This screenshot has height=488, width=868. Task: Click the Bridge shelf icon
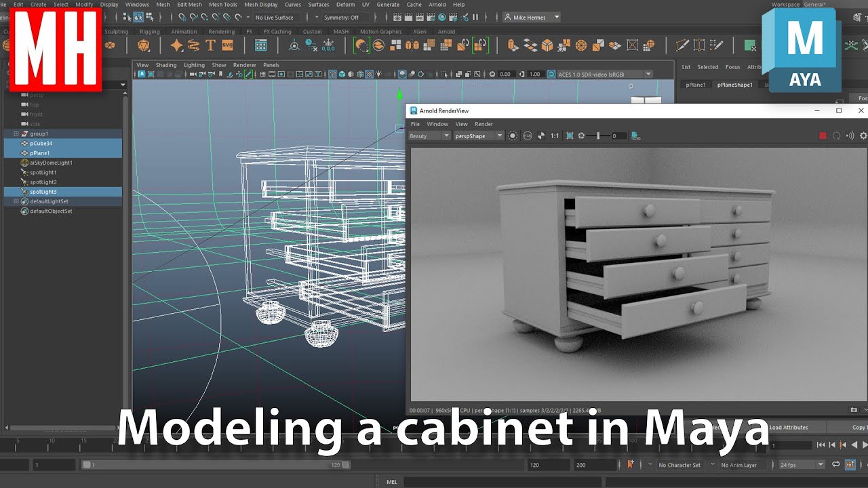(x=530, y=45)
